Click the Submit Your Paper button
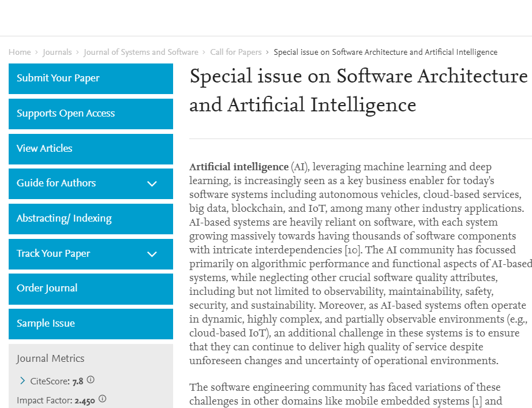 58,78
